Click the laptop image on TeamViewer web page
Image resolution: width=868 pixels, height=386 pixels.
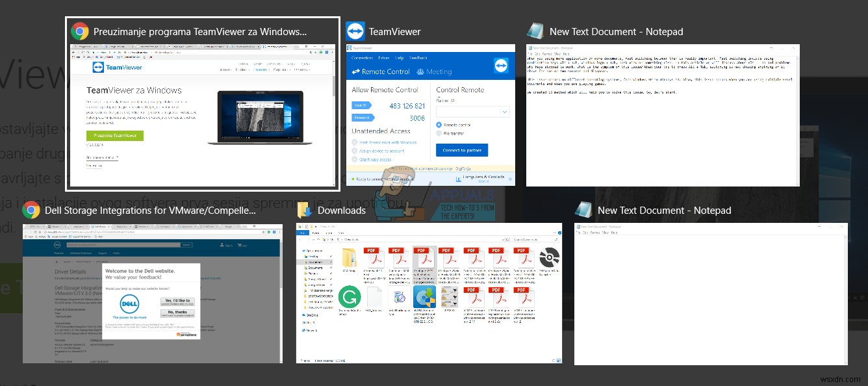coord(260,118)
